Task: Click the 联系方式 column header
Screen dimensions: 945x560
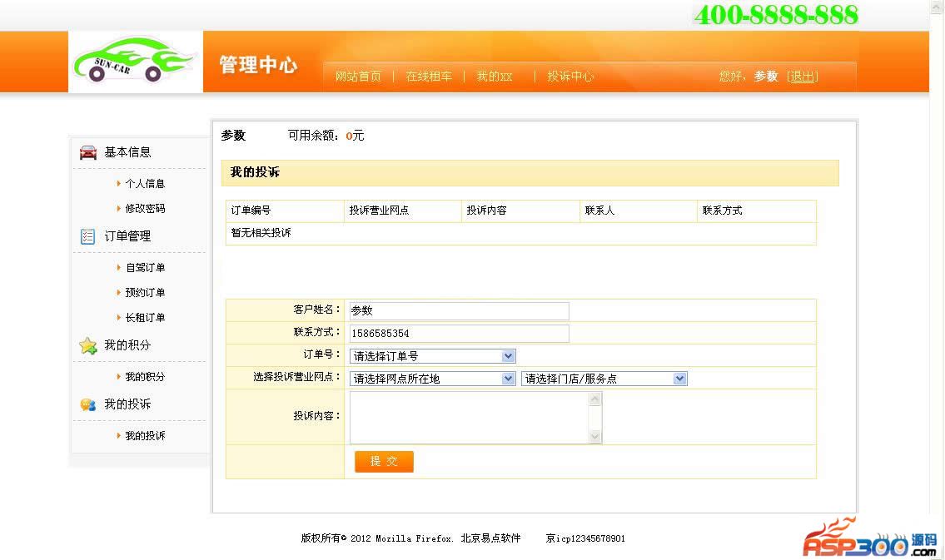Action: pyautogui.click(x=722, y=211)
